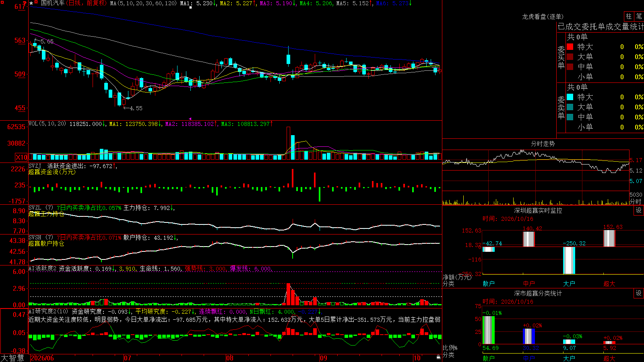The image size is (644, 362).
Task: Click the 07 month marker on the date axis
Action: tap(128, 358)
